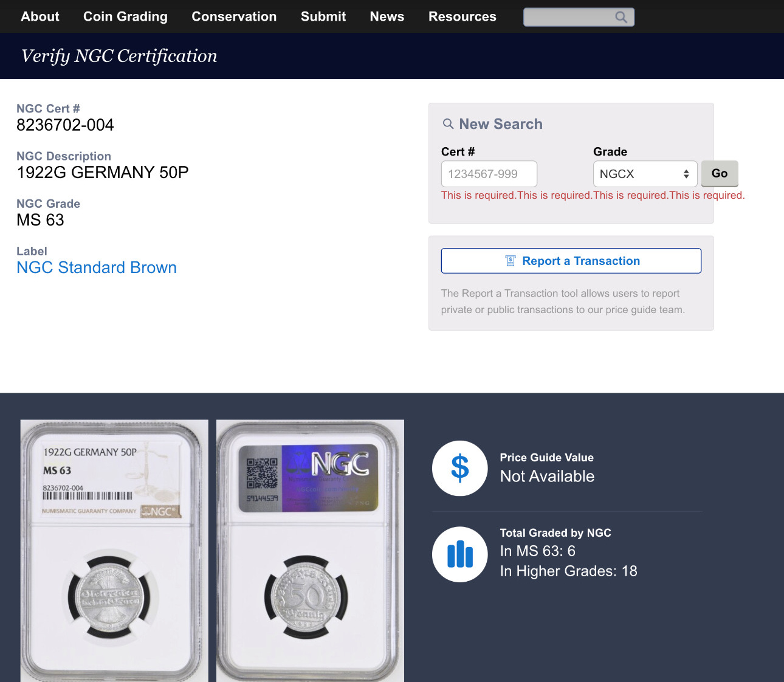Select the grade text MS 63

(x=40, y=220)
